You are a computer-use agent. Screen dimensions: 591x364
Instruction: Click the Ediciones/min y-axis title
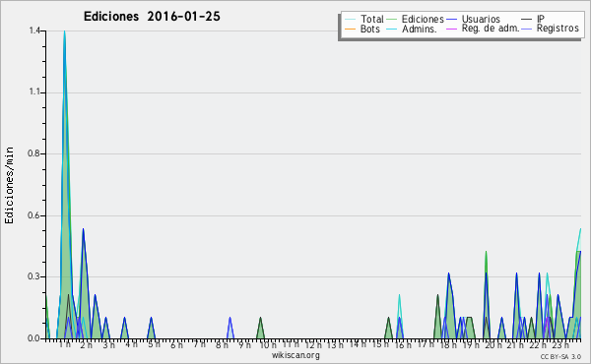[9, 185]
